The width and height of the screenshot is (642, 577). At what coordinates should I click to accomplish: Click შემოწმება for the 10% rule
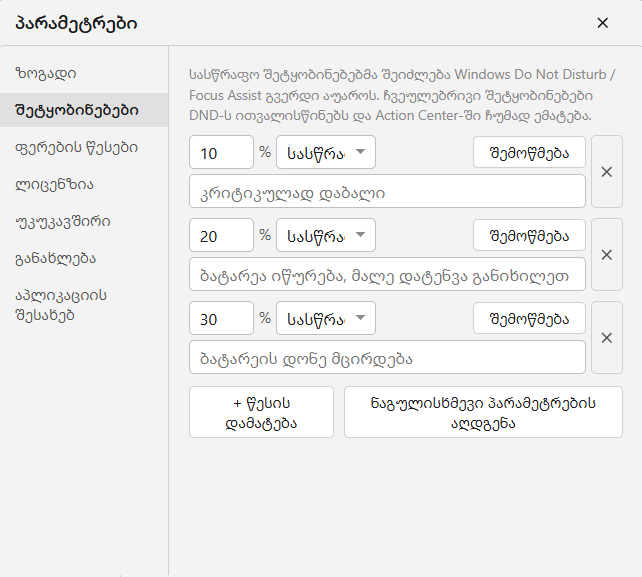pos(529,152)
